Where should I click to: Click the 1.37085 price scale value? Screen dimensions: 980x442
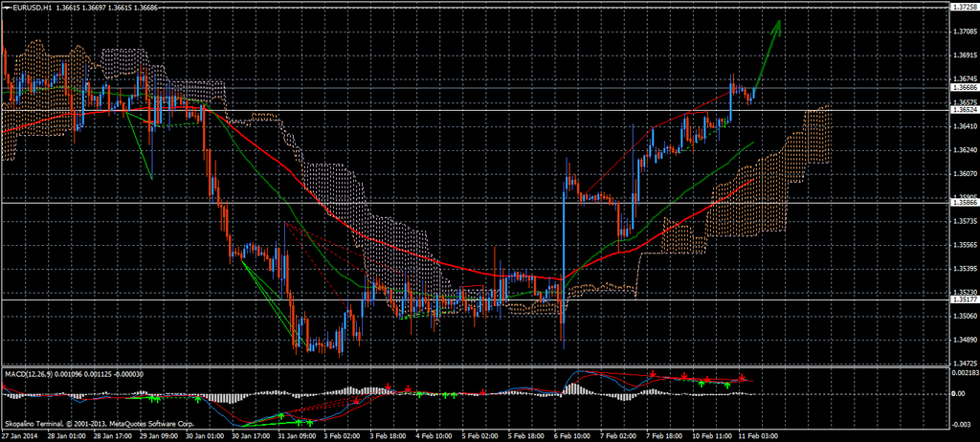(965, 32)
